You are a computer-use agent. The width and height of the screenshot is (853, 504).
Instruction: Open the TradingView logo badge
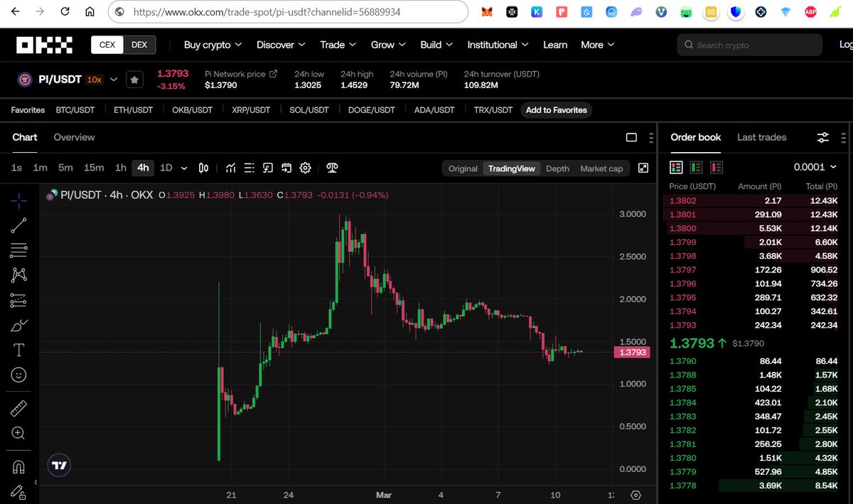60,465
